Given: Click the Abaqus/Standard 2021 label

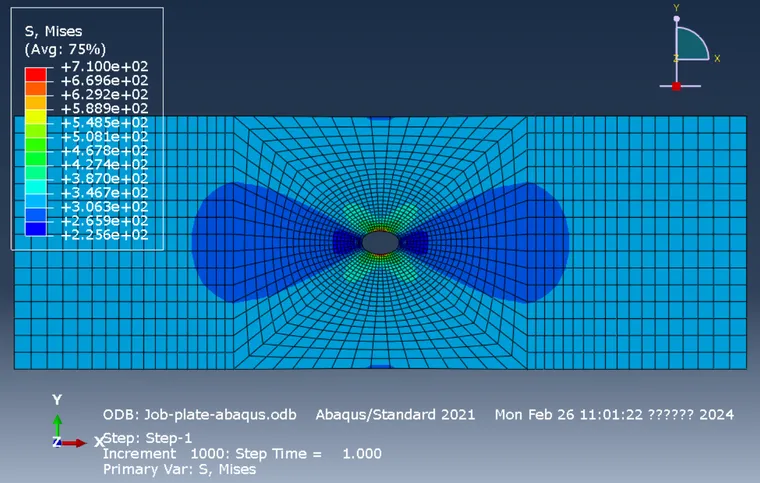Looking at the screenshot, I should coord(396,415).
